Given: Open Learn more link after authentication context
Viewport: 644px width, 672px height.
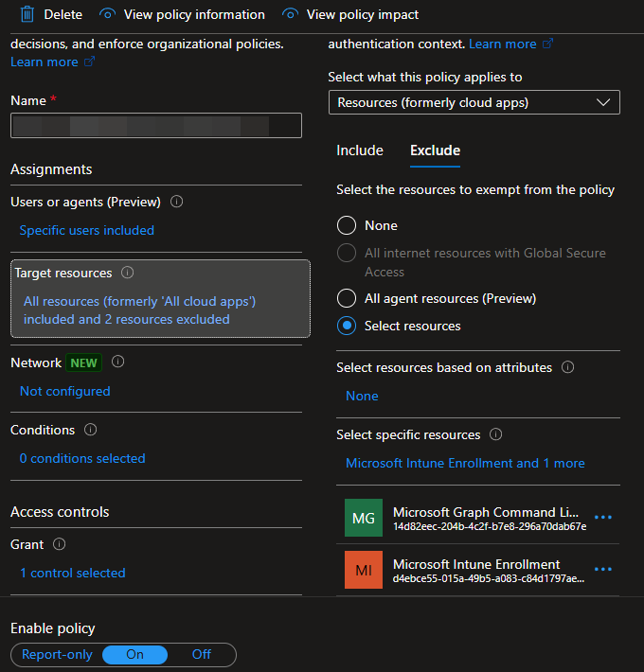Looking at the screenshot, I should [503, 44].
